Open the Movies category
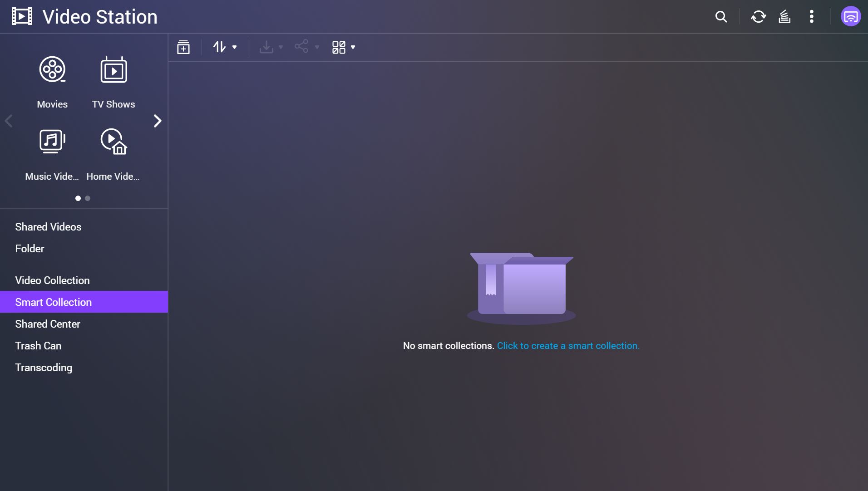Screen dimensions: 868x491 point(52,83)
